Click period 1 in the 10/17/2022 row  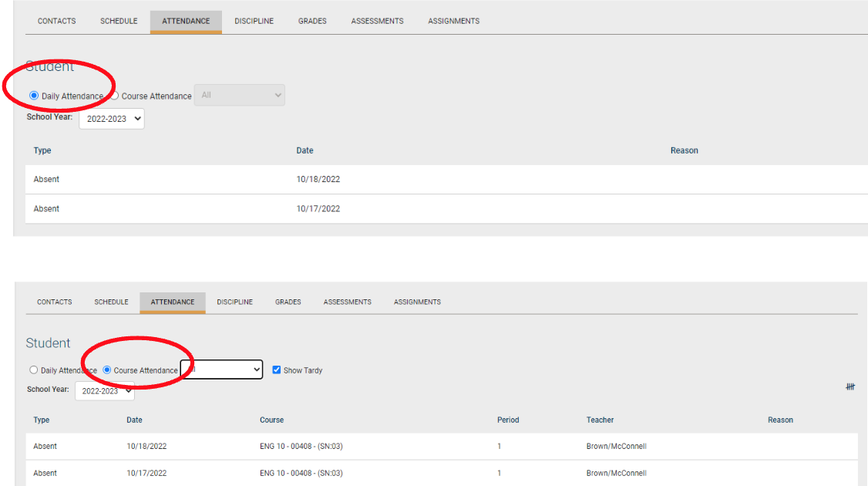tap(499, 473)
